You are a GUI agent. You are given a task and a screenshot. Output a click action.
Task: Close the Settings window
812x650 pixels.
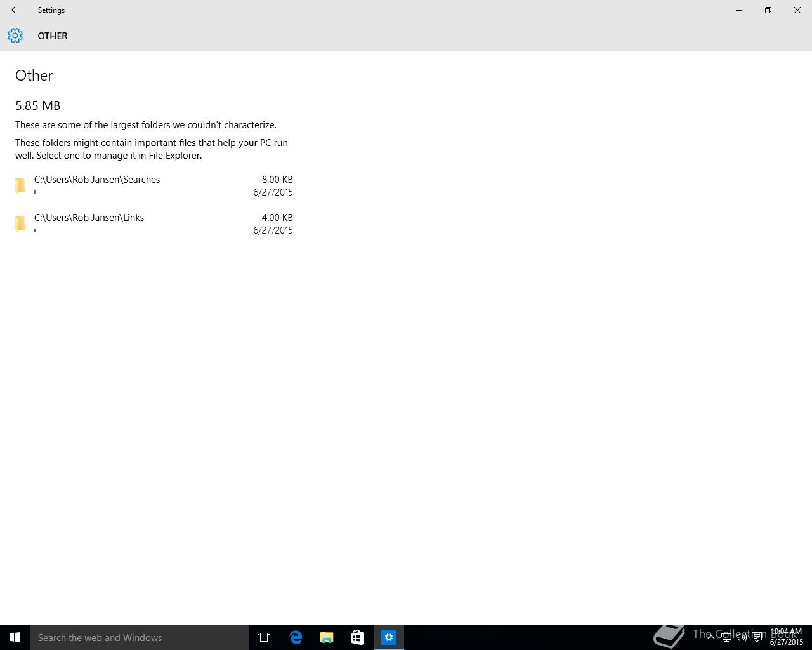pyautogui.click(x=797, y=10)
